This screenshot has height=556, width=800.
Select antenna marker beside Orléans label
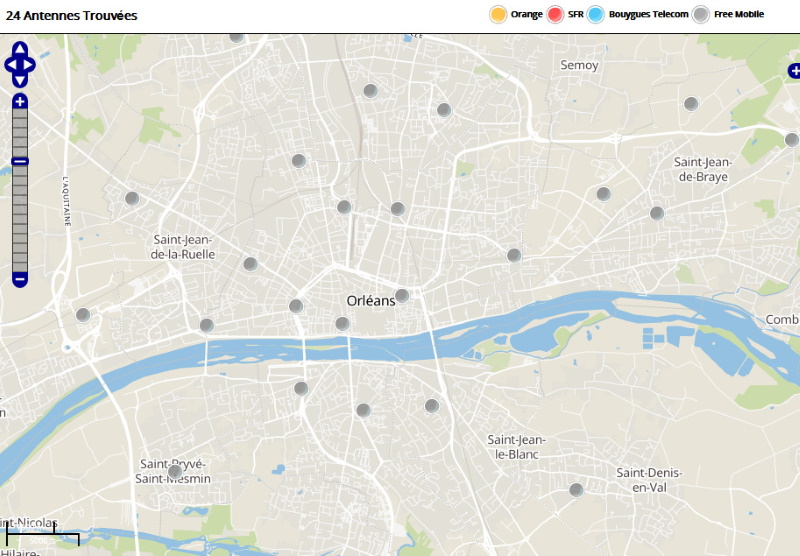[402, 295]
